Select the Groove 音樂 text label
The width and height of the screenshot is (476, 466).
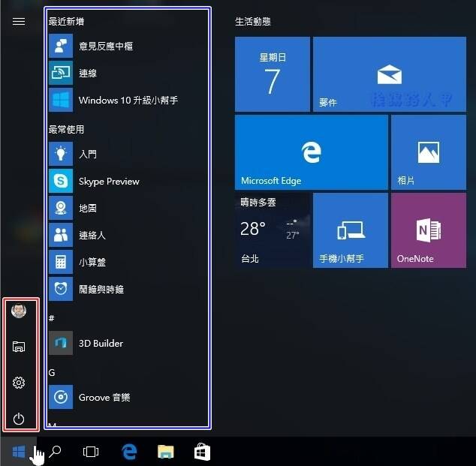104,398
